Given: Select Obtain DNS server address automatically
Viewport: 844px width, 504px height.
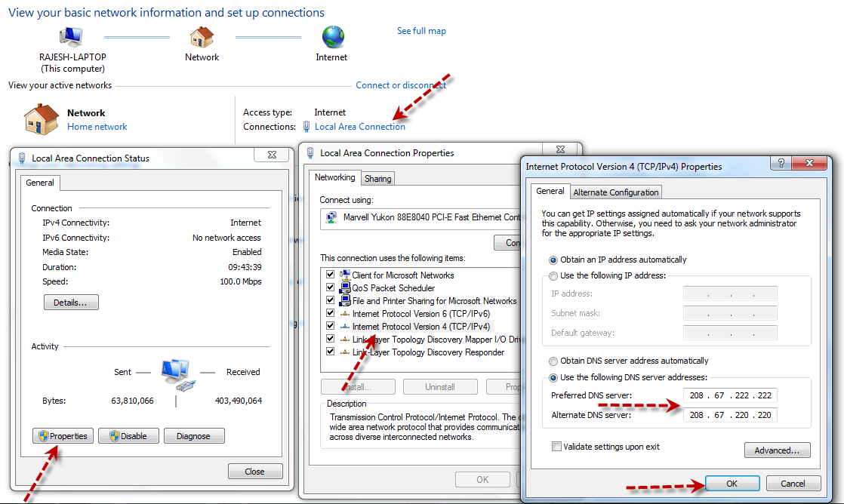Looking at the screenshot, I should pos(554,361).
